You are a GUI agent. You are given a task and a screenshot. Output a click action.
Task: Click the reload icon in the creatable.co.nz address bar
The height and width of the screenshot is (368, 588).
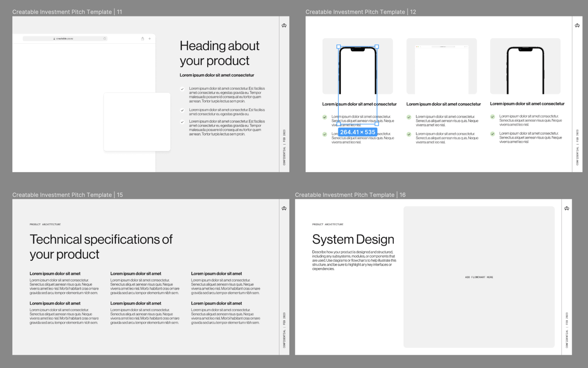coord(105,39)
